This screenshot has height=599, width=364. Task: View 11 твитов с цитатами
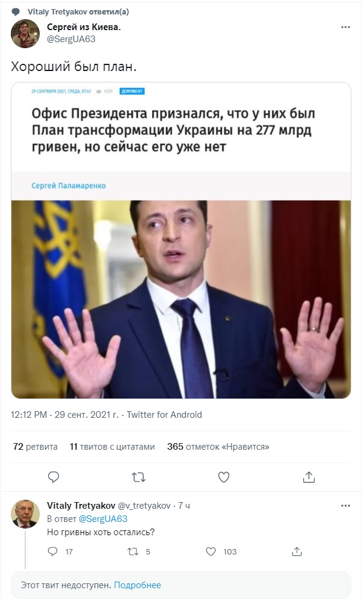point(113,447)
